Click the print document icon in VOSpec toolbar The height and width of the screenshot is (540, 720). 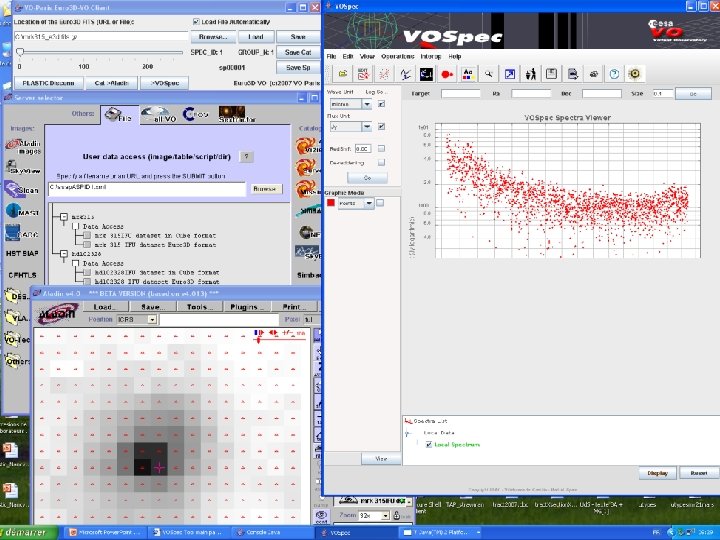(573, 74)
